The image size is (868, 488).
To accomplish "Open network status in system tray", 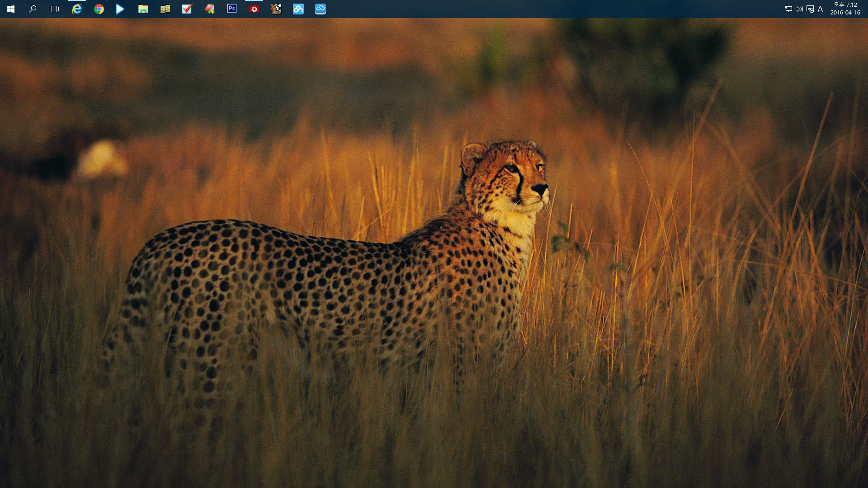I will 788,9.
